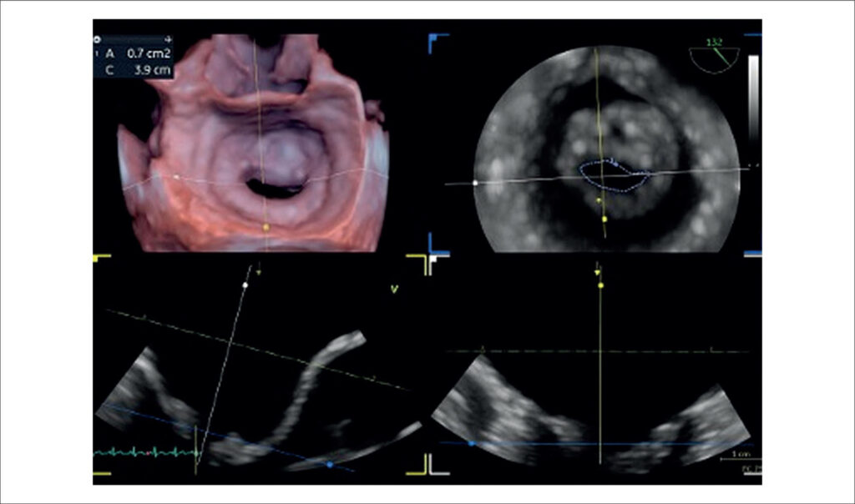Select the area value 0.7 cm2
The image size is (855, 504).
pyautogui.click(x=149, y=53)
